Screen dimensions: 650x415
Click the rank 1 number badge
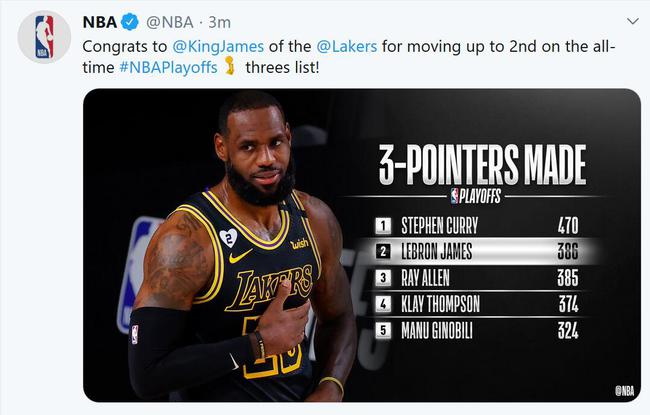click(383, 225)
